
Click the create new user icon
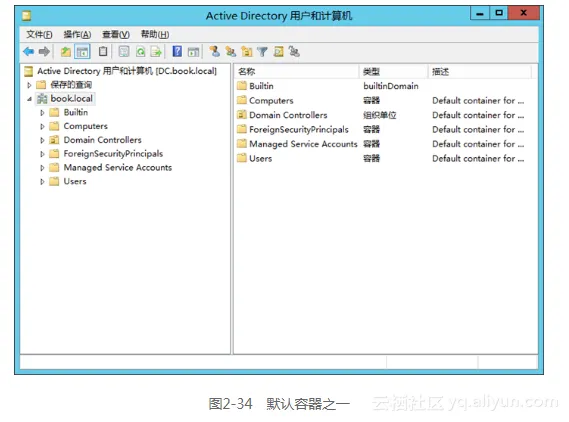click(x=214, y=52)
